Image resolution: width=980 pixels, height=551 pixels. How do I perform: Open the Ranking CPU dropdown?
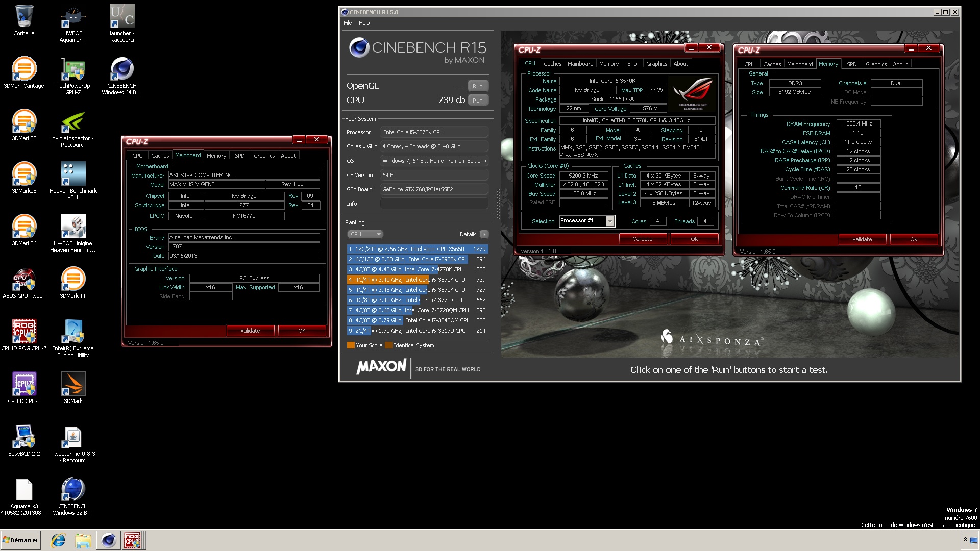[x=365, y=234]
